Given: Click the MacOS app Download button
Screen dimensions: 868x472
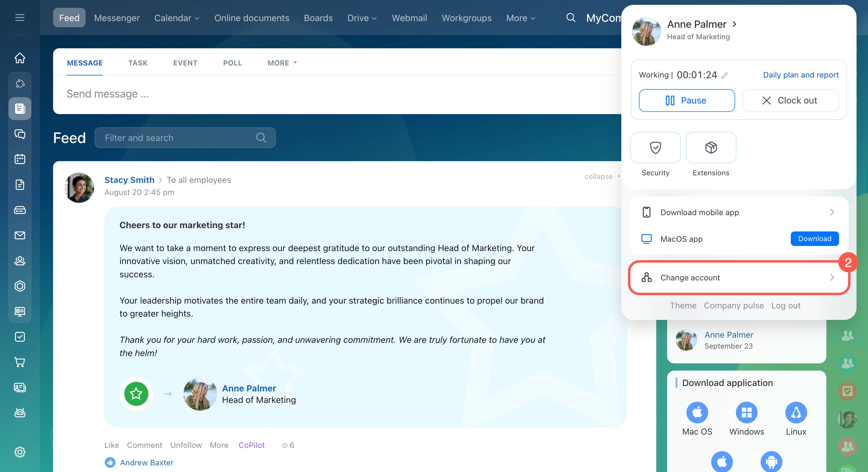Looking at the screenshot, I should click(x=814, y=239).
